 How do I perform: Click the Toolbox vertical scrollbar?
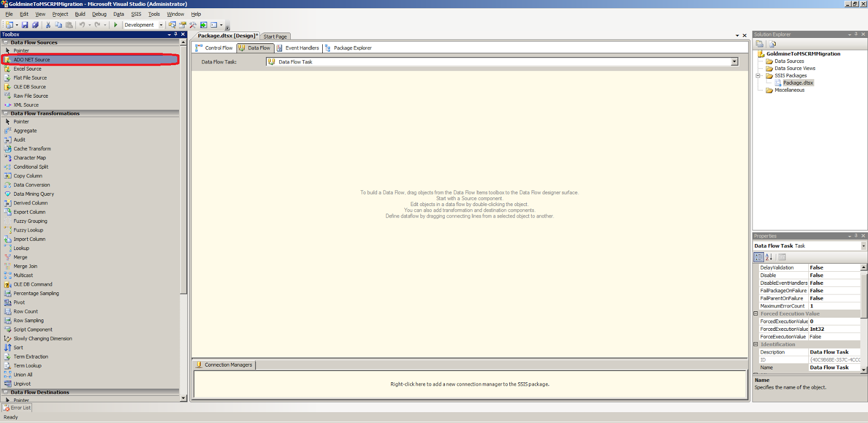point(183,220)
